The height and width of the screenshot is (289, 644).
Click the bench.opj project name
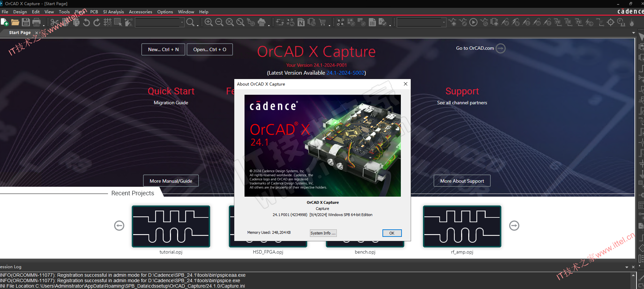point(365,252)
